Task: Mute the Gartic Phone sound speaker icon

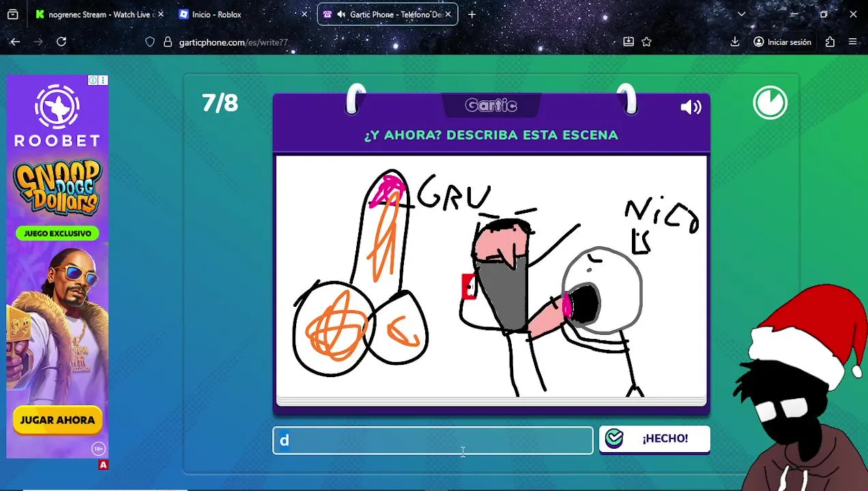Action: point(691,107)
